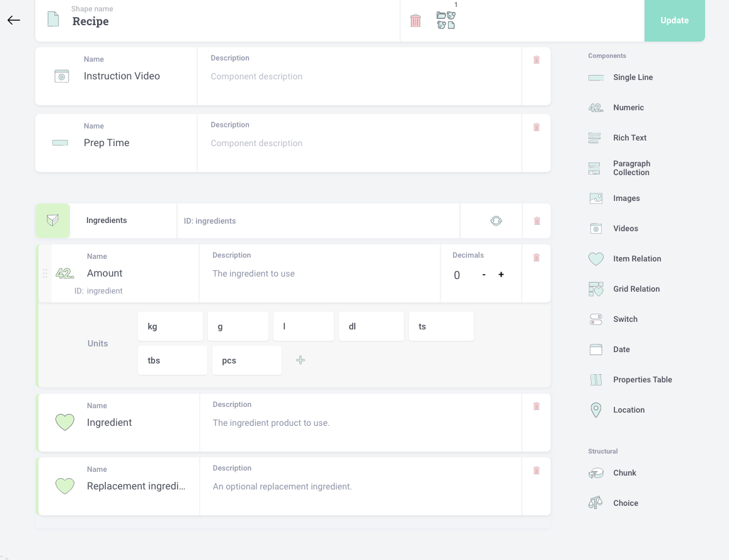Screen dimensions: 729x560
Task: Add a Properties Table component
Action: pyautogui.click(x=631, y=380)
